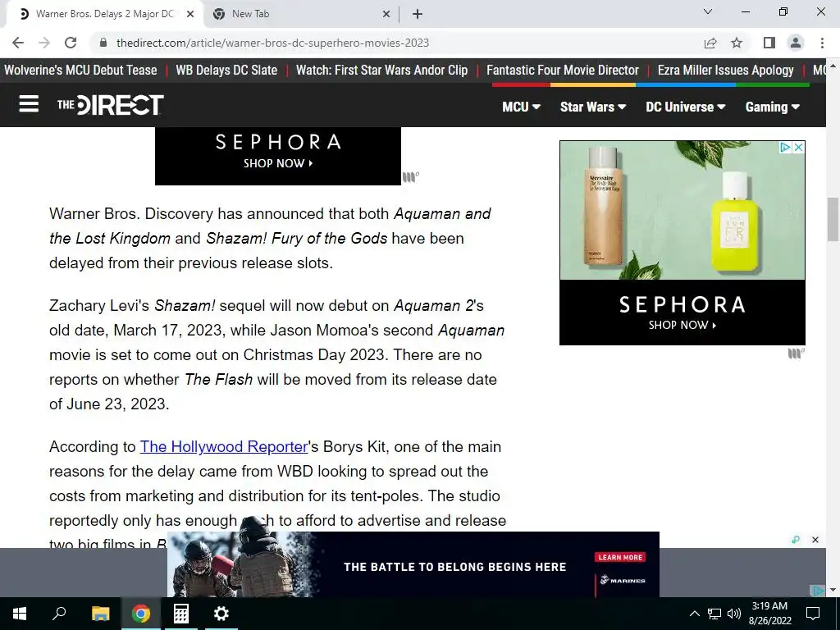Viewport: 840px width, 630px height.
Task: Click the scrollbar down arrow
Action: (x=833, y=590)
